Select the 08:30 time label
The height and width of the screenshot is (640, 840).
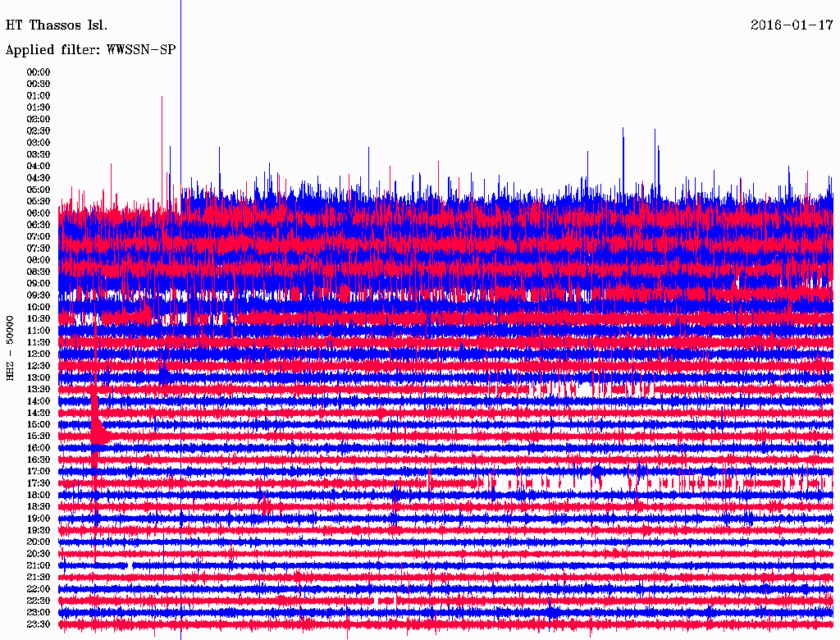click(39, 272)
